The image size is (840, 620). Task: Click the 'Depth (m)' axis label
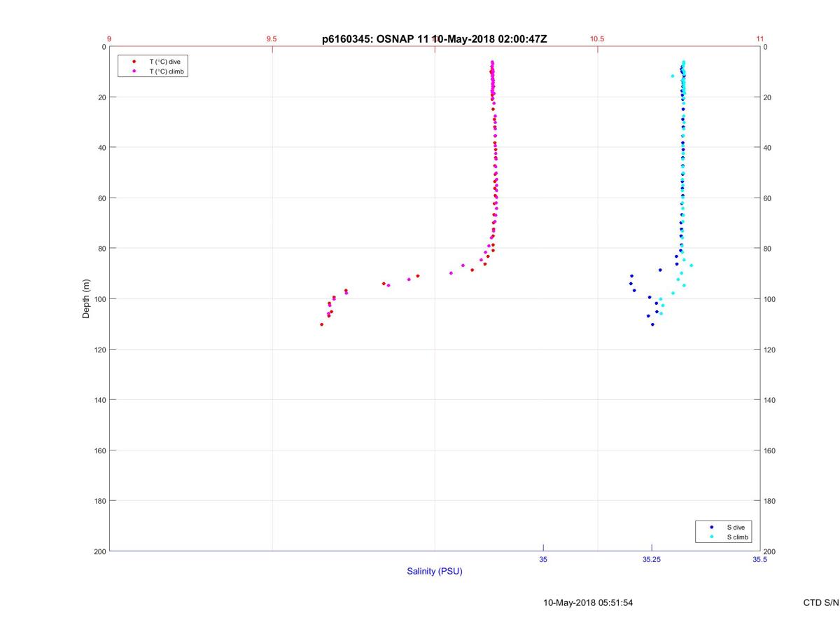tap(87, 298)
